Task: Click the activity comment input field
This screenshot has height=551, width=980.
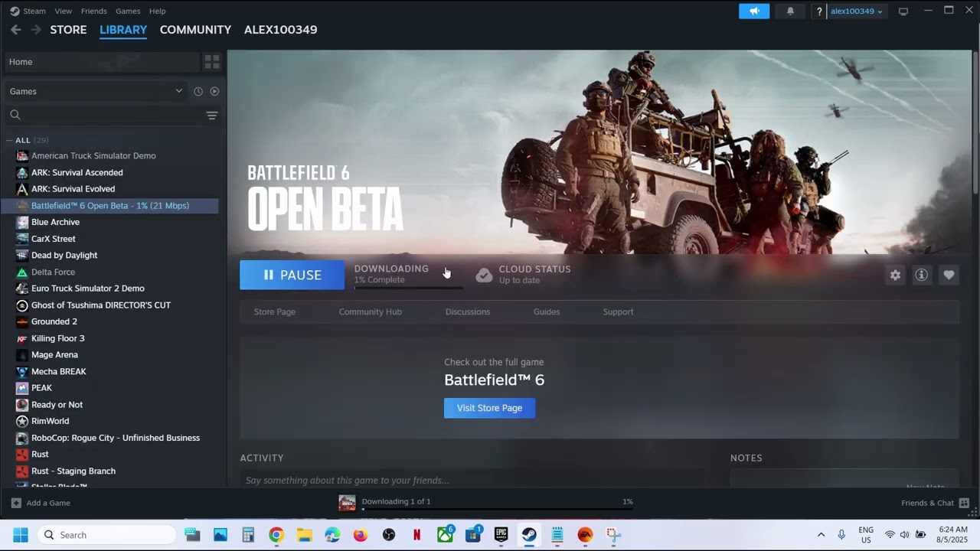Action: pos(471,480)
